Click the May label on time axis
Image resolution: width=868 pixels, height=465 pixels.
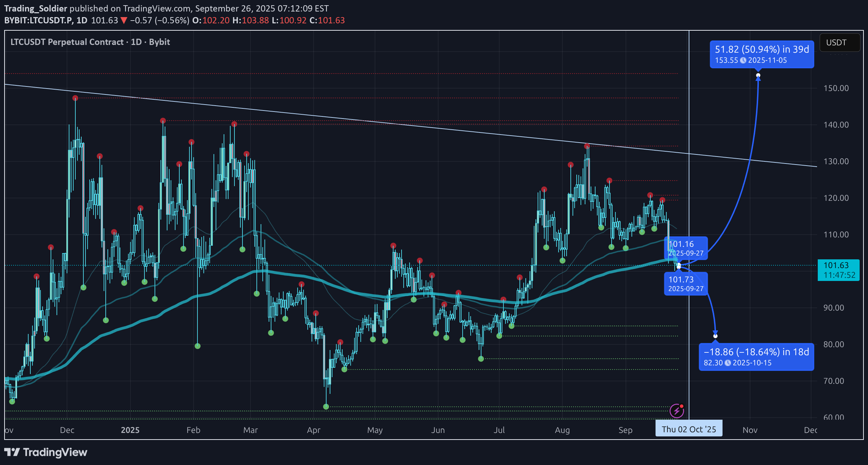[x=375, y=430]
